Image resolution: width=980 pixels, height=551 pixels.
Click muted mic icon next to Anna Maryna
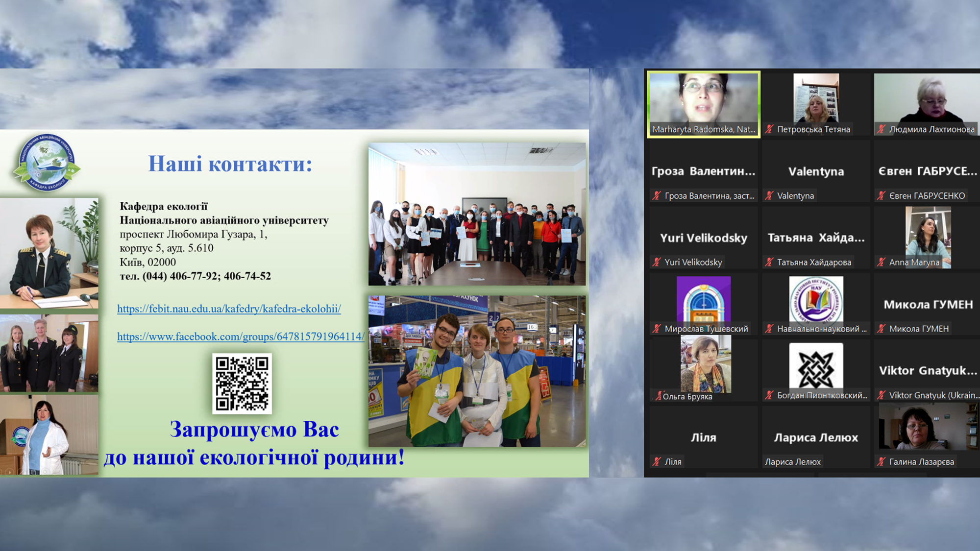pyautogui.click(x=882, y=262)
